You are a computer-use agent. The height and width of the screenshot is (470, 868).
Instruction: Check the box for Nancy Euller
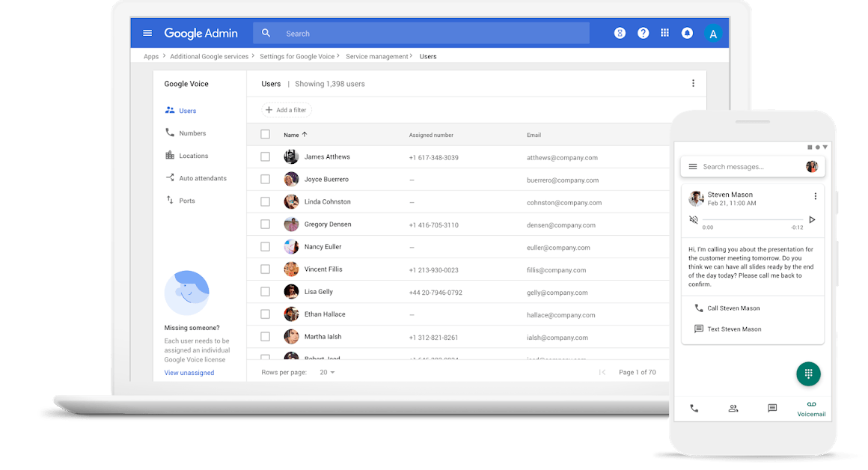point(265,246)
